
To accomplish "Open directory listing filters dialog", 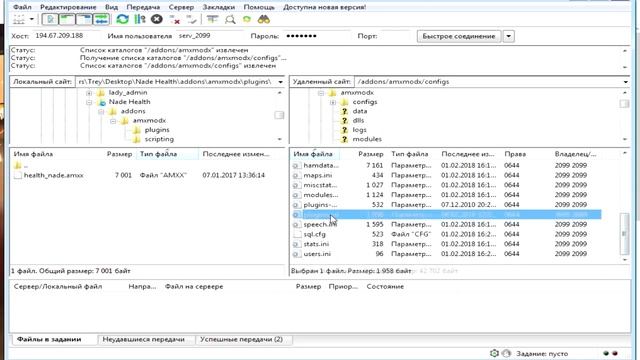I will (x=212, y=19).
